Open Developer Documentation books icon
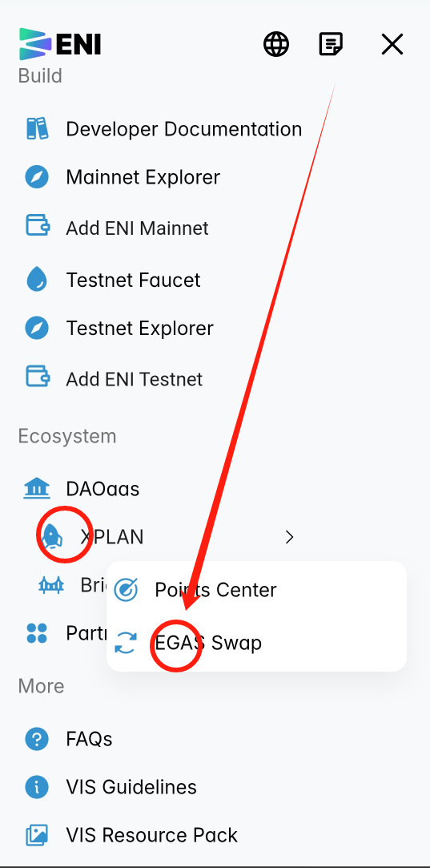 click(37, 129)
